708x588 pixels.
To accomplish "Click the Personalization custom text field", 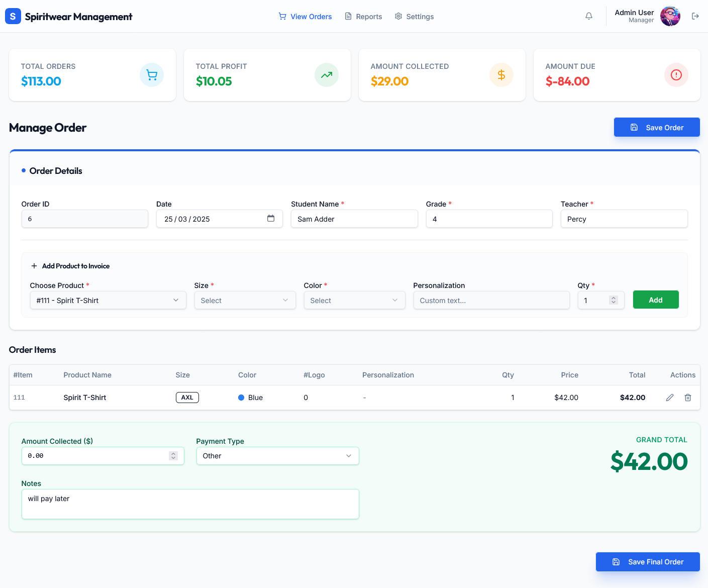I will coord(491,300).
